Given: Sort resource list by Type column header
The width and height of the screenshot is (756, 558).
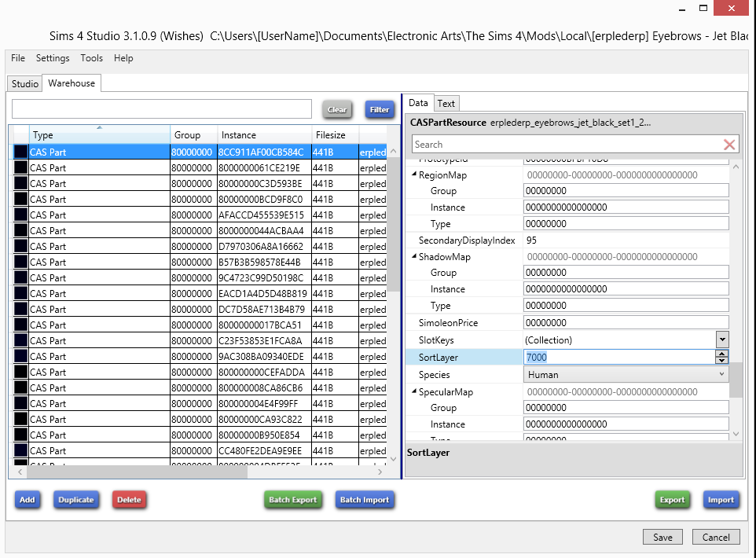Looking at the screenshot, I should click(99, 135).
